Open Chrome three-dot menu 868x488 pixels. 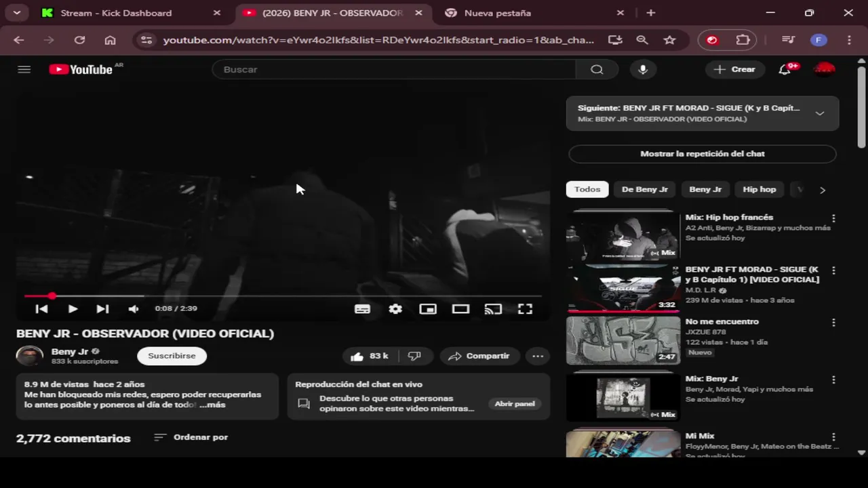[849, 40]
